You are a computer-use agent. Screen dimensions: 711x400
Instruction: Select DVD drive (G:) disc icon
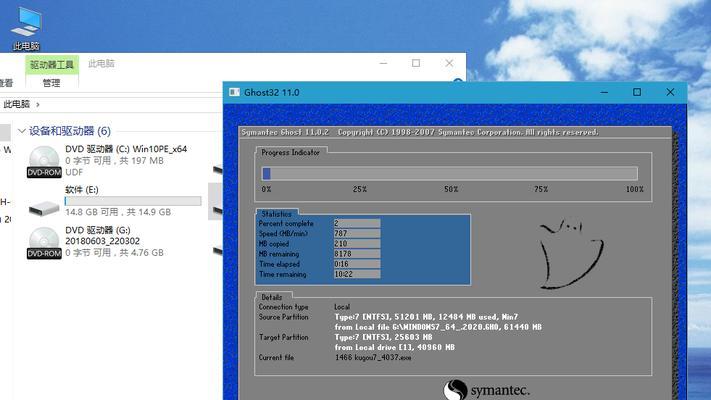click(44, 243)
